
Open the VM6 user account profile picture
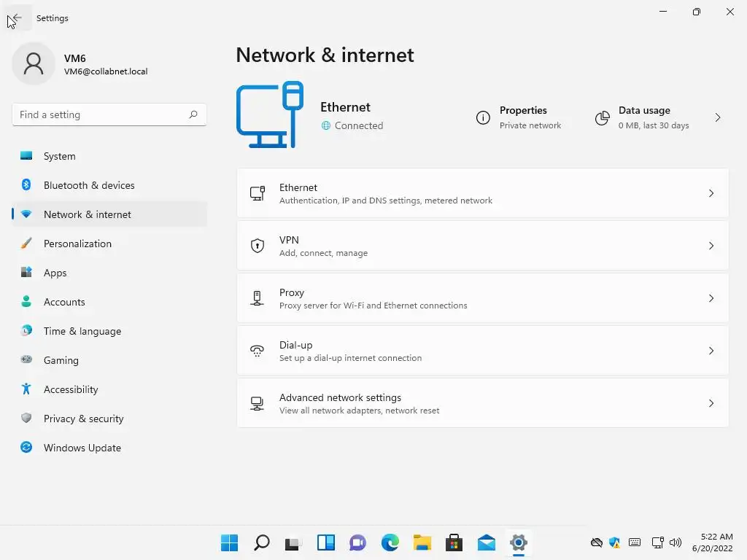34,63
